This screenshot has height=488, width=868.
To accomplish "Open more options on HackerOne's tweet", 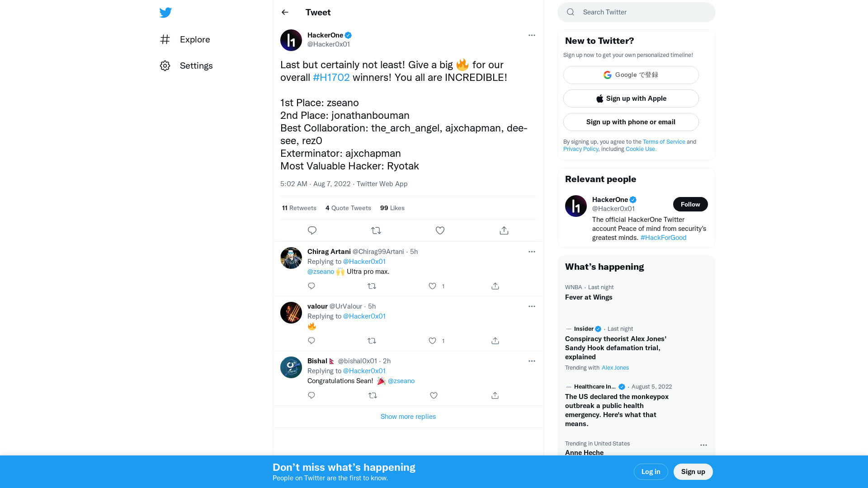I will (x=532, y=35).
